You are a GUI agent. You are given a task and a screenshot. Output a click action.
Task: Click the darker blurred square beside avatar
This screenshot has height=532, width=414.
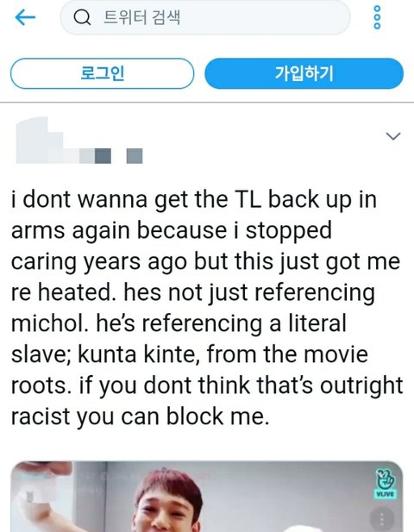[103, 156]
